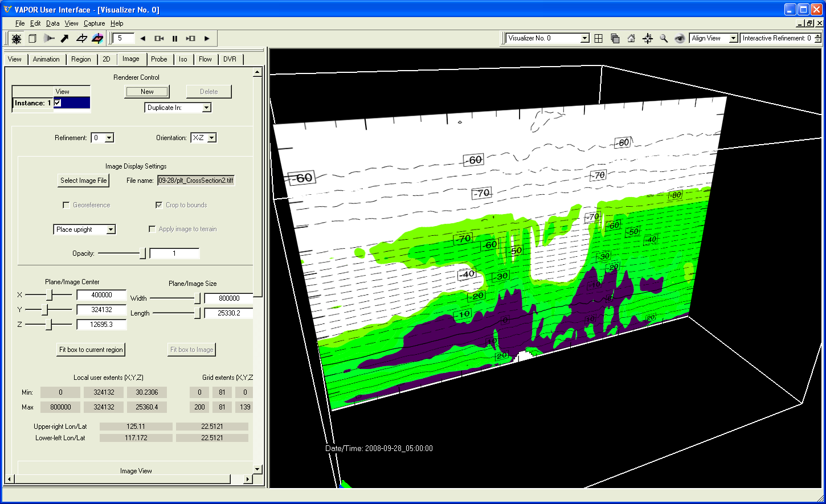
Task: Click the home viewpoint icon
Action: point(631,39)
